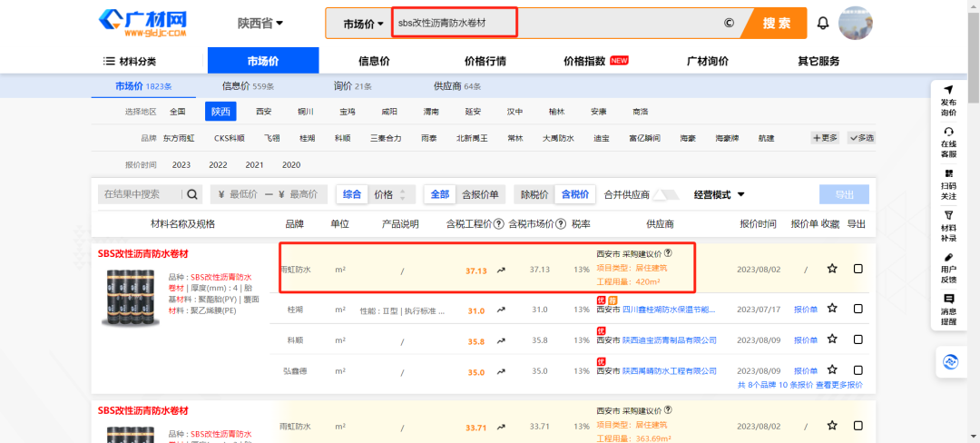Switch to 除税价 pricing
The width and height of the screenshot is (980, 443).
pos(534,194)
